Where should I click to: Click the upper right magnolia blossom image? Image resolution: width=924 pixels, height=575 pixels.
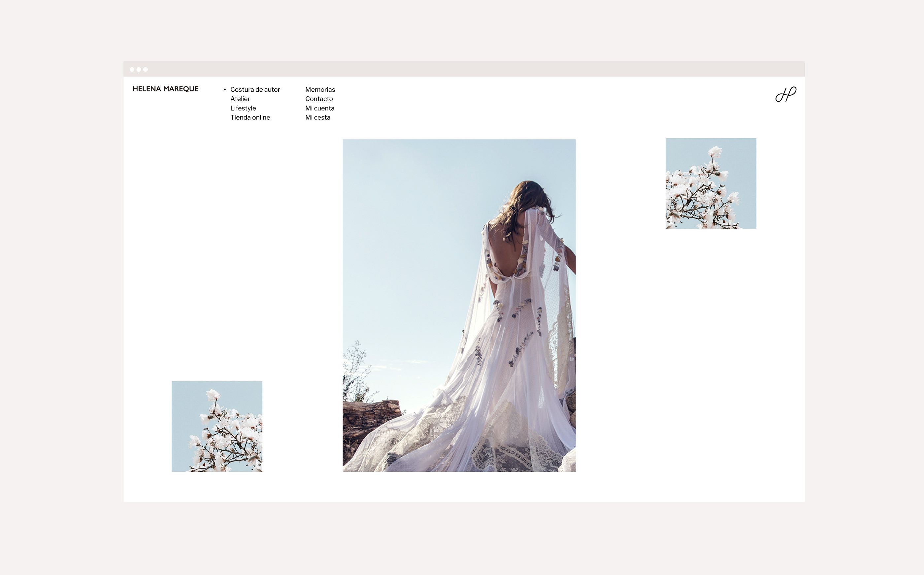click(711, 183)
